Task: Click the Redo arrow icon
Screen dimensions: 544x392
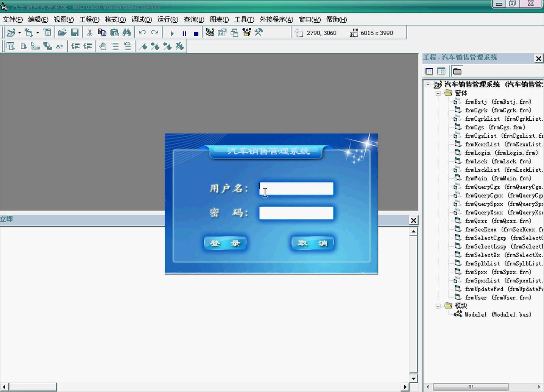Action: click(154, 33)
